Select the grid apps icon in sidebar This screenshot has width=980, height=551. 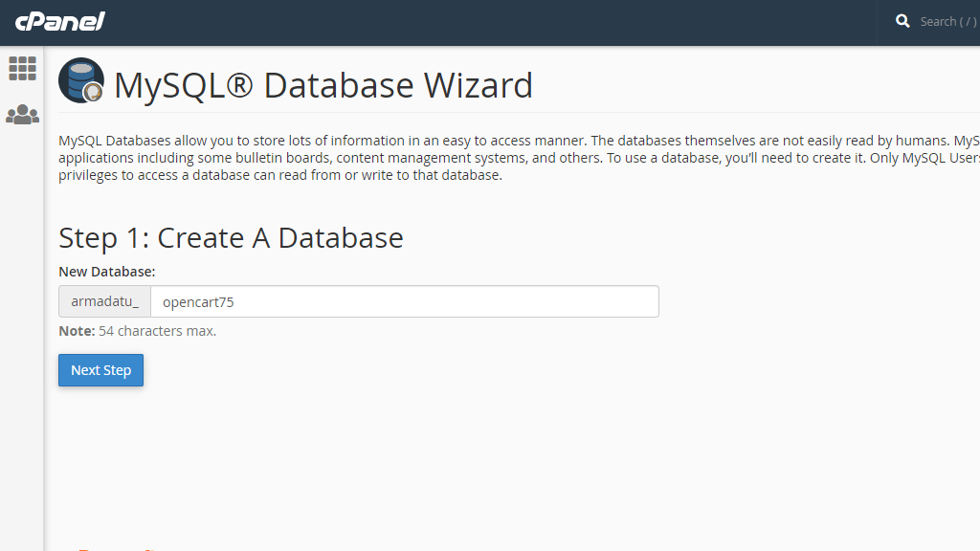point(22,68)
